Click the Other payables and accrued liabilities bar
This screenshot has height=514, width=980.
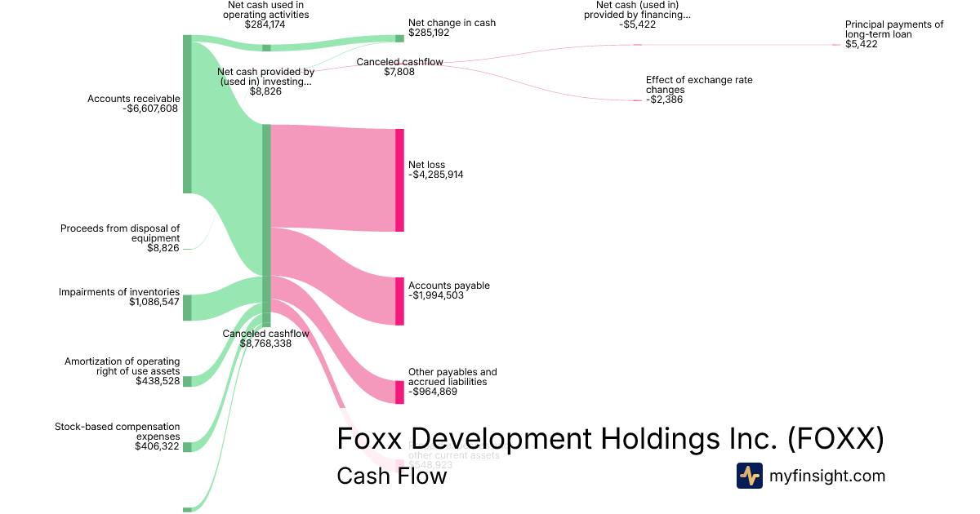click(x=400, y=392)
